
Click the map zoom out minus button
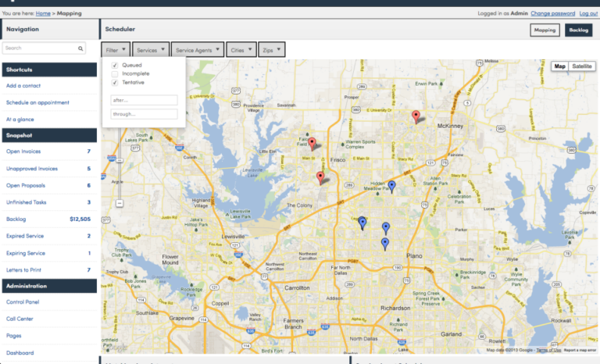[120, 203]
